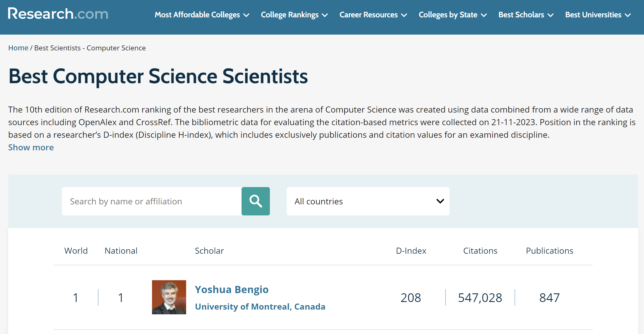Open the Best Scholars menu
The width and height of the screenshot is (644, 334).
coord(526,15)
